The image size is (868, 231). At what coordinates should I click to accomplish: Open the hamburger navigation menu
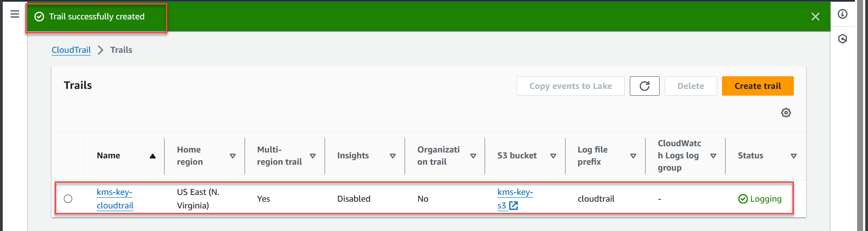(x=14, y=14)
